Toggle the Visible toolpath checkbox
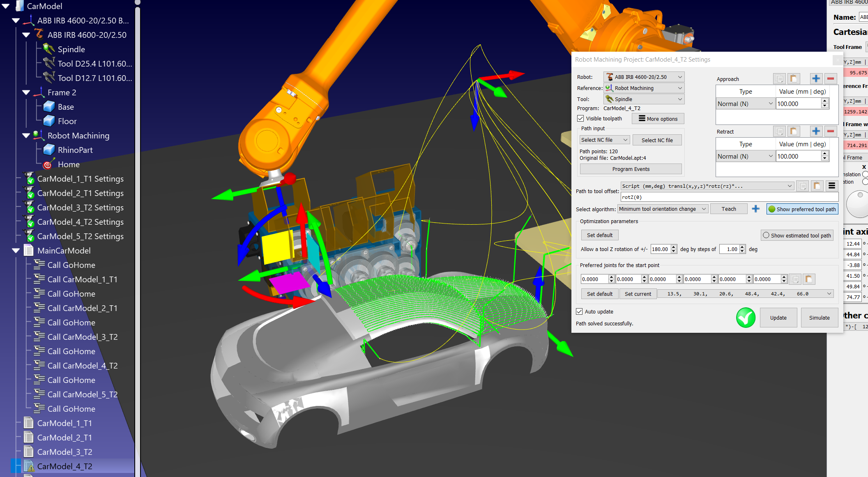The width and height of the screenshot is (868, 477). click(x=580, y=118)
